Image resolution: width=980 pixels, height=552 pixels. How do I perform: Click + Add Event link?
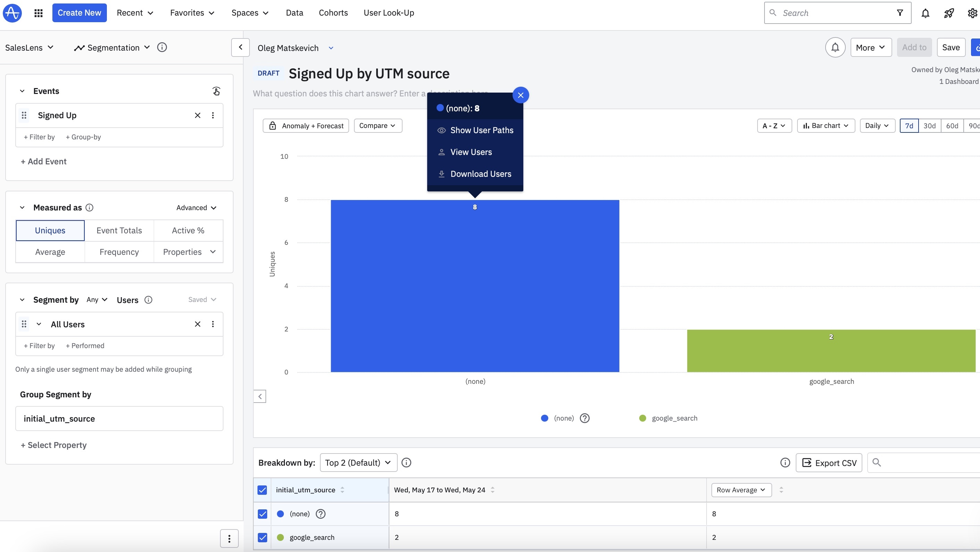click(44, 161)
